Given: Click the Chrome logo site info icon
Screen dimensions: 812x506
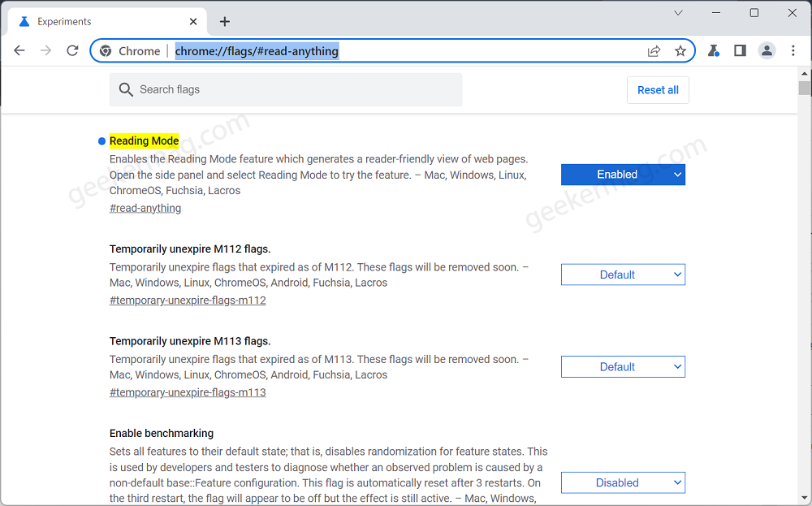Looking at the screenshot, I should click(x=106, y=50).
